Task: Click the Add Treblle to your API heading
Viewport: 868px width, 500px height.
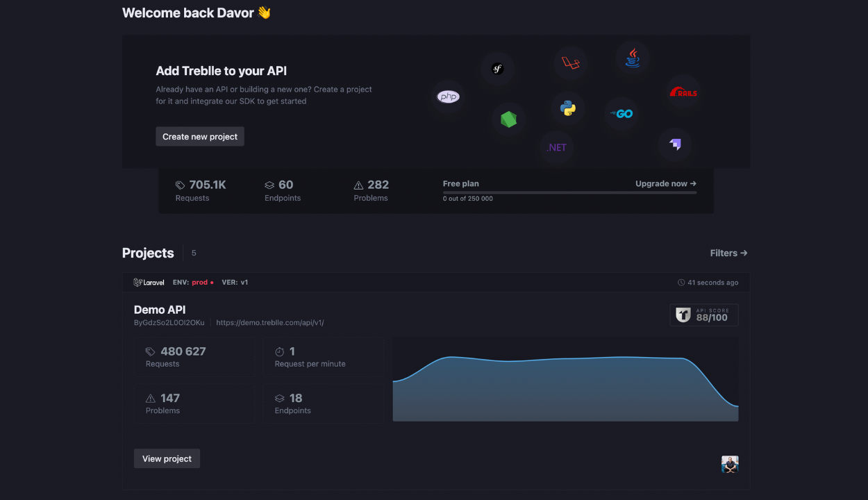Action: click(222, 71)
